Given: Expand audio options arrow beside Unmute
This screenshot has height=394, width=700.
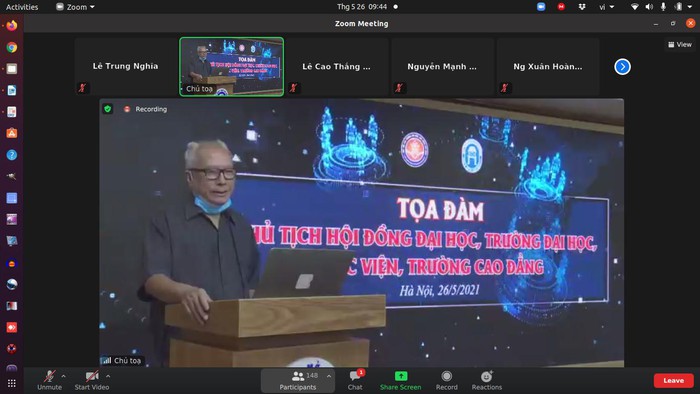Looking at the screenshot, I should [x=63, y=376].
